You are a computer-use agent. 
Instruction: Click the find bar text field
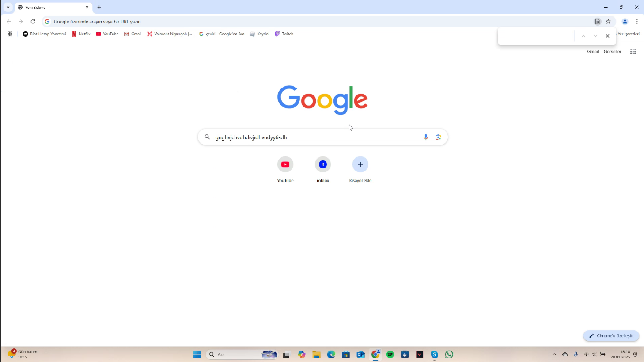click(x=537, y=36)
